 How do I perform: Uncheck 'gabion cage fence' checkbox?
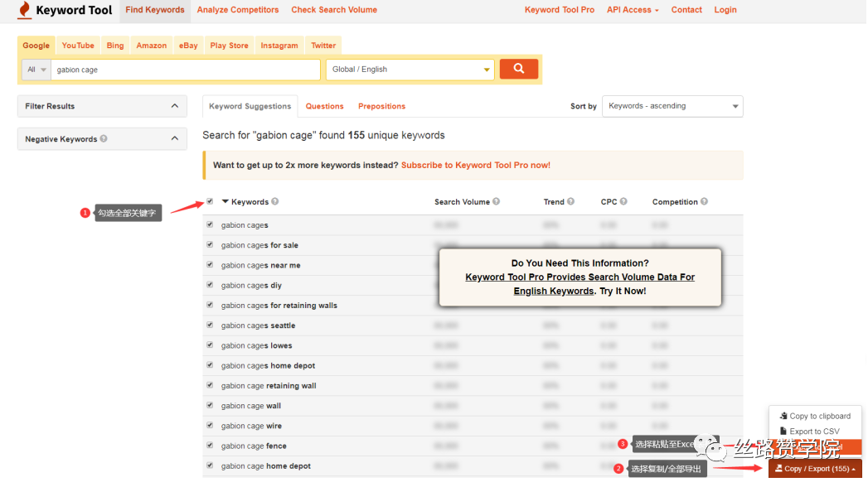click(x=210, y=445)
